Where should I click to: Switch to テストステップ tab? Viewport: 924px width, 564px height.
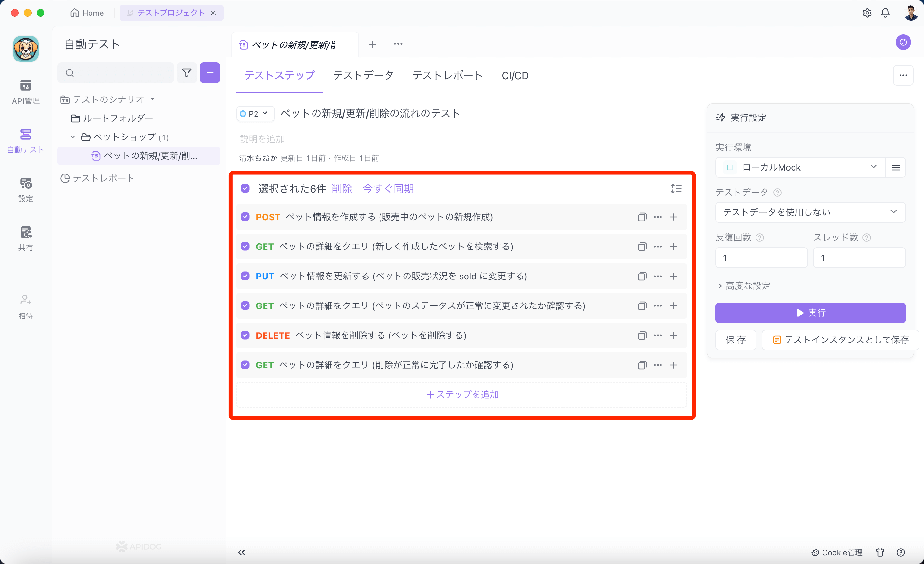click(x=279, y=75)
